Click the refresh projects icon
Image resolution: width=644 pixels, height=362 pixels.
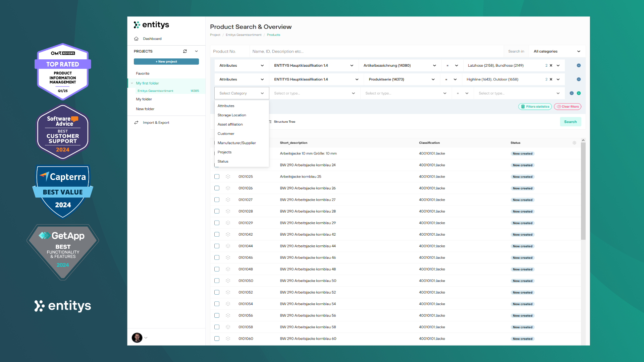(x=185, y=51)
